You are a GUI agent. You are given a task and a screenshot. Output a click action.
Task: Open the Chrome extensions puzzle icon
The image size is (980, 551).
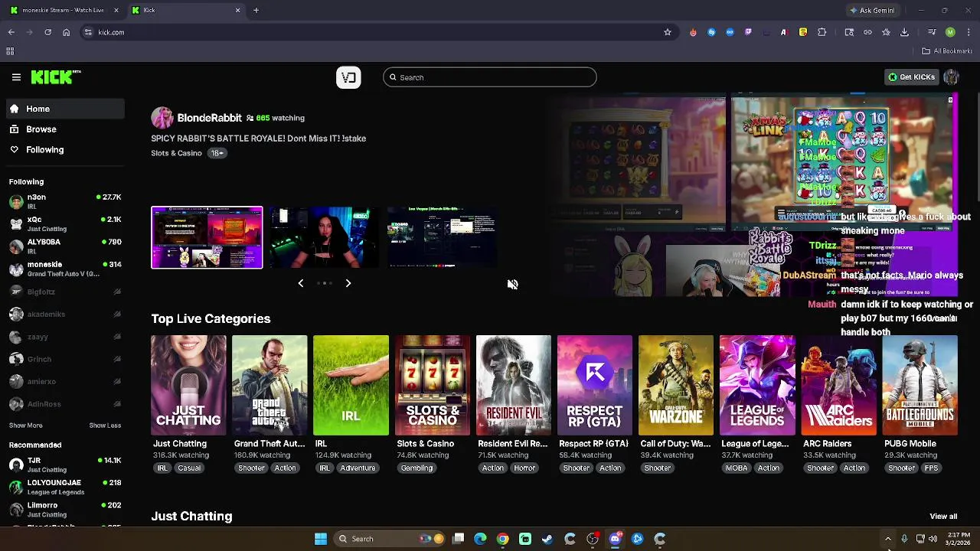822,32
